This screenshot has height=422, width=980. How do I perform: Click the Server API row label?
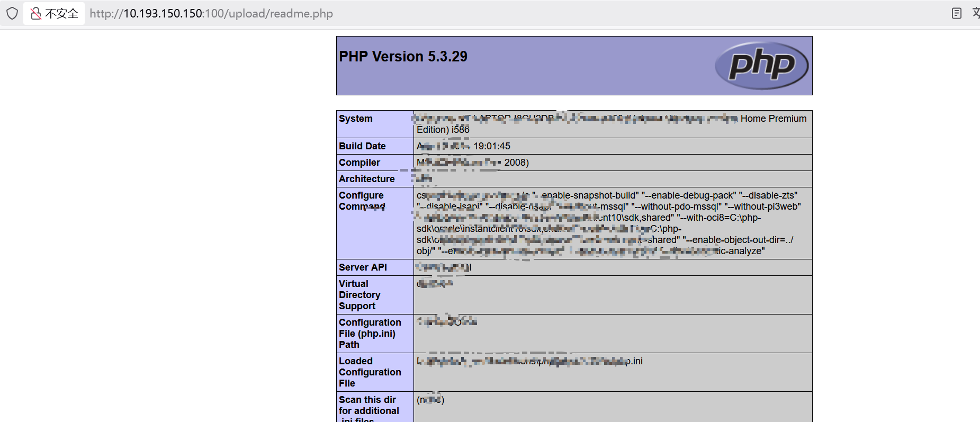pyautogui.click(x=363, y=267)
